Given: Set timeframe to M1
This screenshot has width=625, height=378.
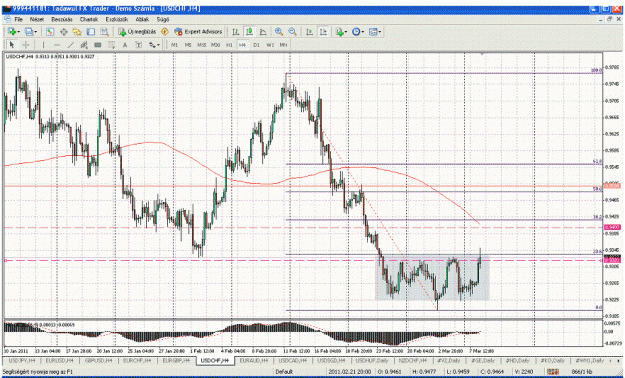Looking at the screenshot, I should [x=174, y=45].
